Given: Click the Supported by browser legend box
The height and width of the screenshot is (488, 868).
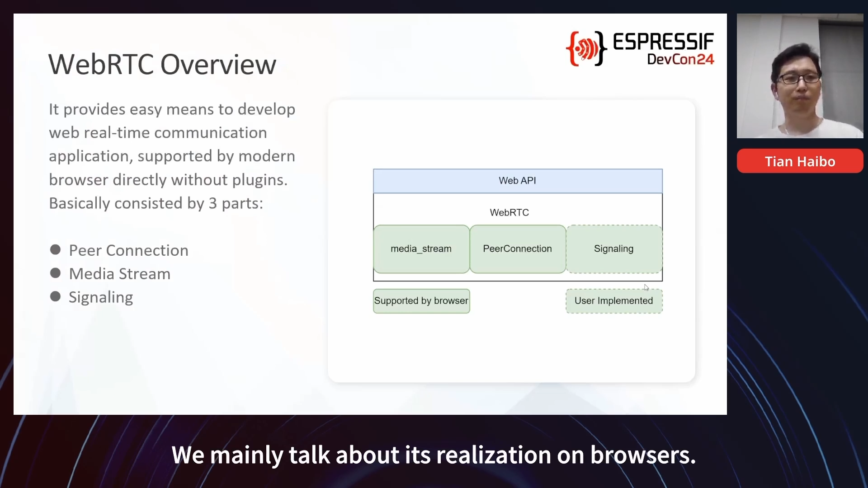Looking at the screenshot, I should click(x=421, y=301).
